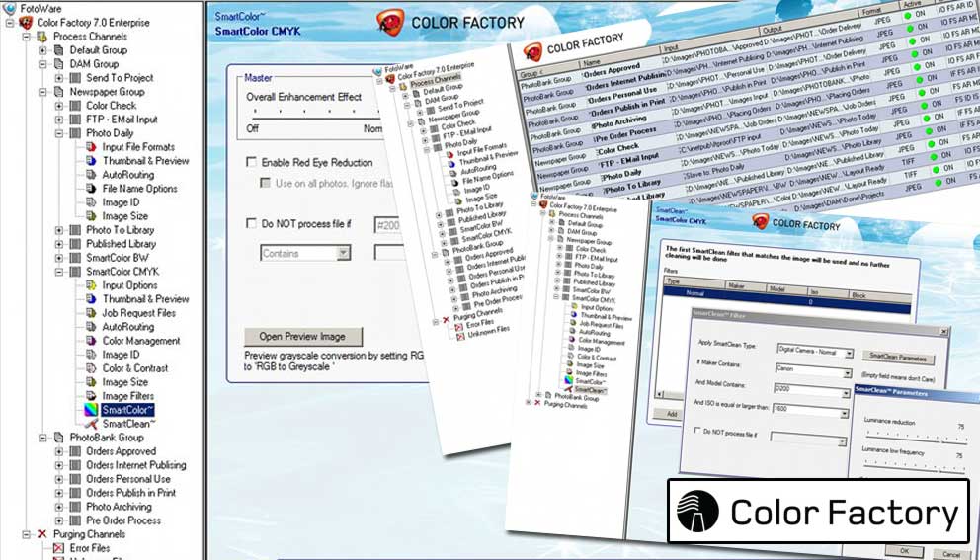The width and height of the screenshot is (980, 560).
Task: Click Photo To Library channel icon, large tree
Action: (x=75, y=230)
